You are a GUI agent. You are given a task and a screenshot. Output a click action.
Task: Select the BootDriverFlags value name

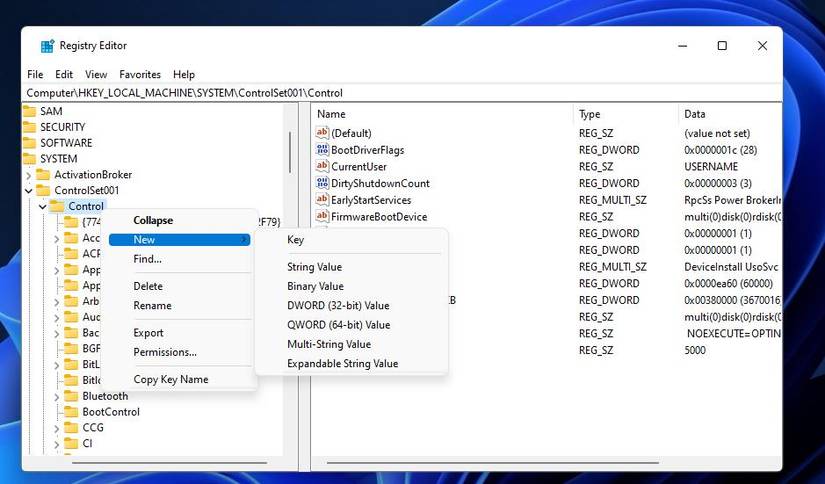368,150
